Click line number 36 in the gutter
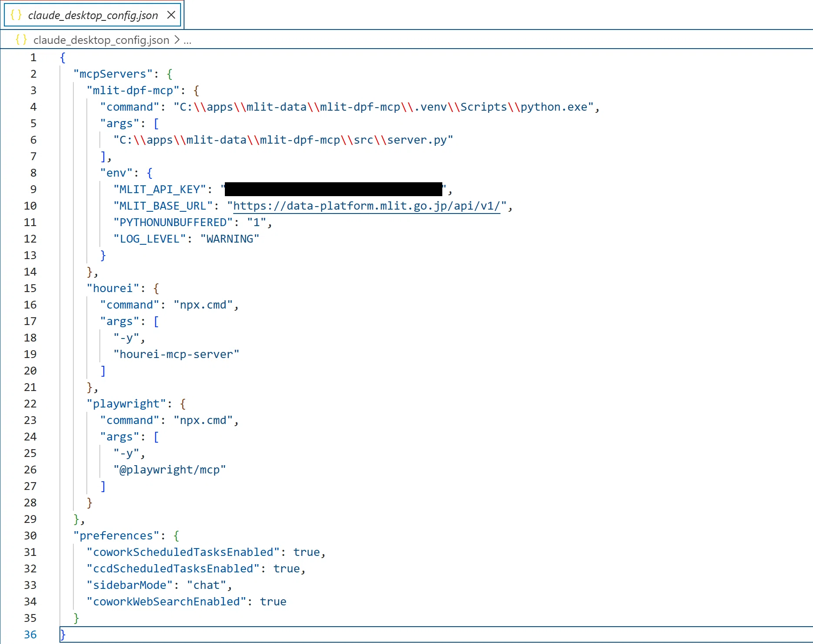Image resolution: width=813 pixels, height=644 pixels. [30, 634]
